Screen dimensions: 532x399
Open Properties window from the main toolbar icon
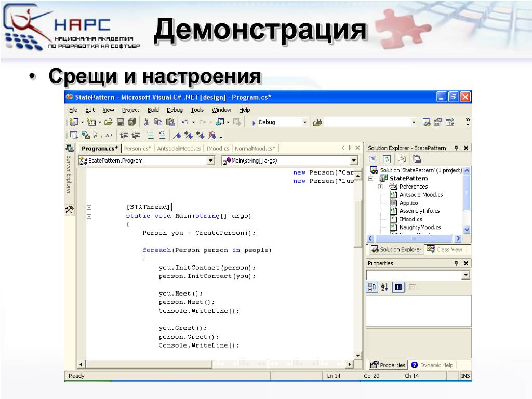[438, 122]
